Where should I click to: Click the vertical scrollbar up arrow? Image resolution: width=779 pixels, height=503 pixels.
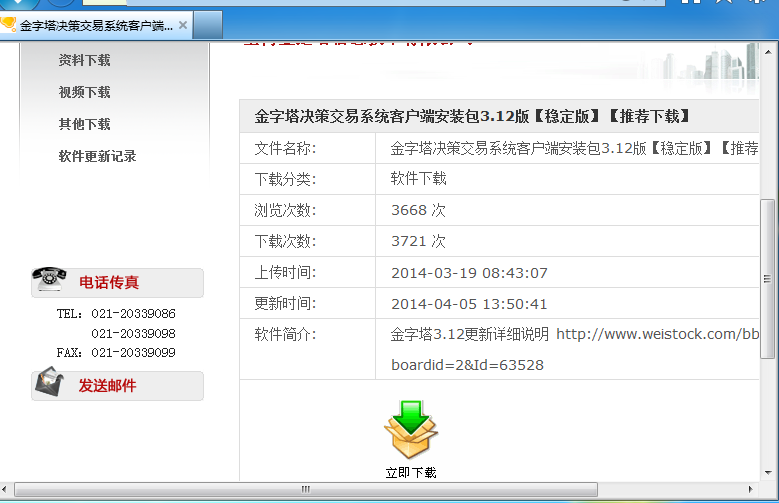point(768,52)
